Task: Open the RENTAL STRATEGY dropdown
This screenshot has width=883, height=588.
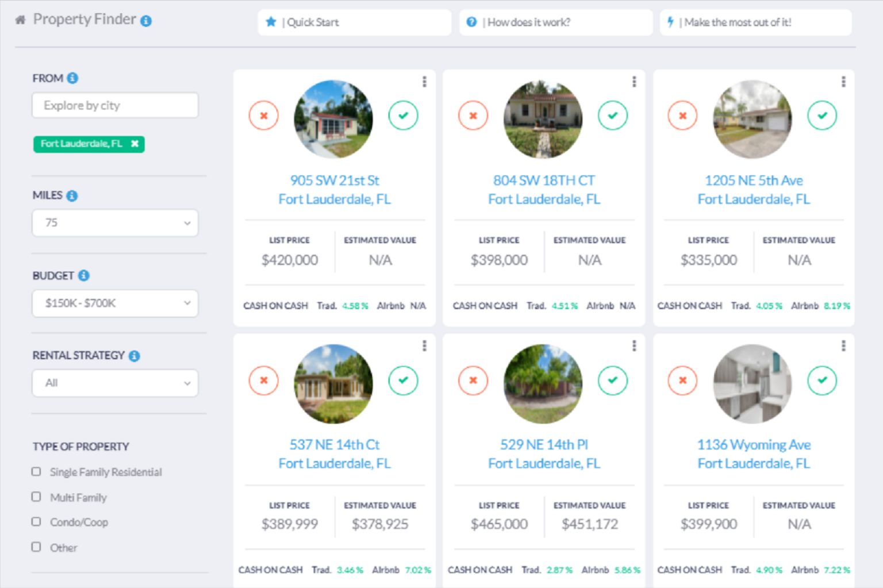Action: 114,383
